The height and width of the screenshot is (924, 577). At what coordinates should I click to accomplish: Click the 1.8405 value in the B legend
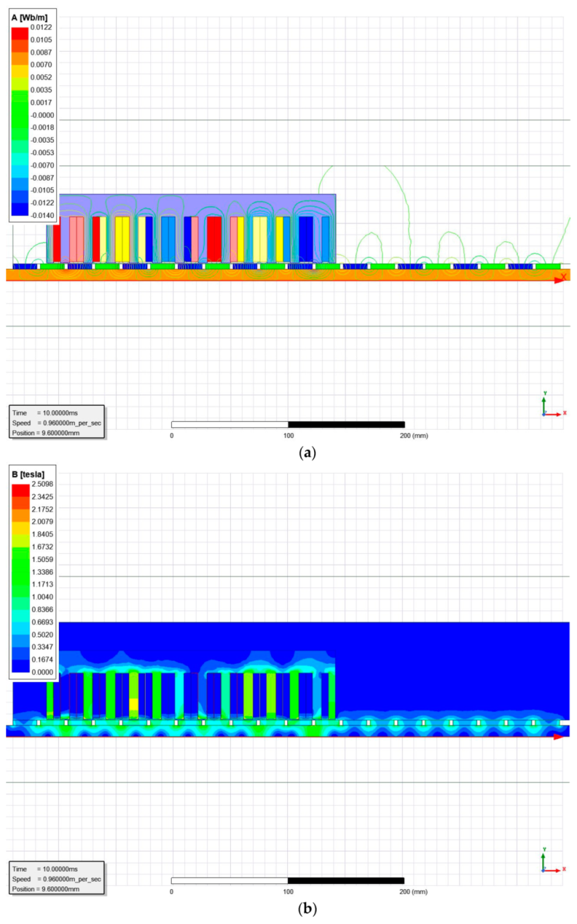click(42, 534)
